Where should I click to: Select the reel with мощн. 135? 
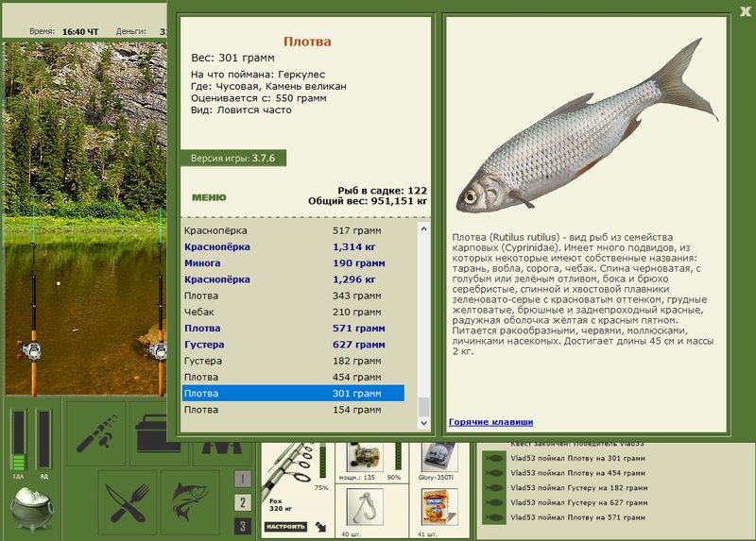[x=365, y=457]
